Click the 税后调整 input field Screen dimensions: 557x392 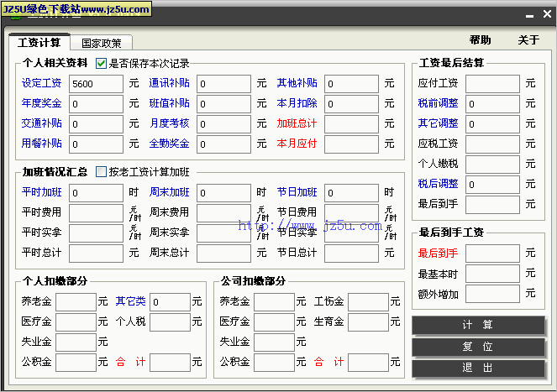click(492, 185)
